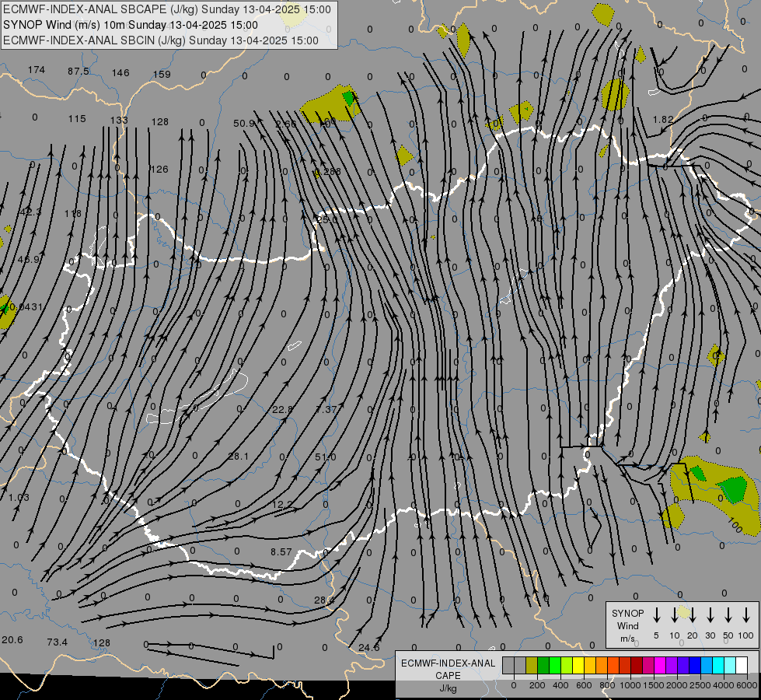Click the 5 m/s wind arrow in legend
This screenshot has width=761, height=700.
pos(656,614)
